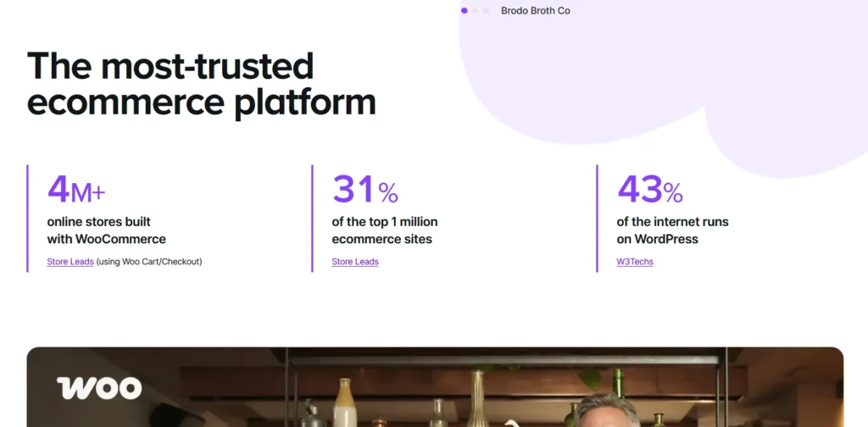
Task: Switch to the second carousel dot
Action: point(476,11)
